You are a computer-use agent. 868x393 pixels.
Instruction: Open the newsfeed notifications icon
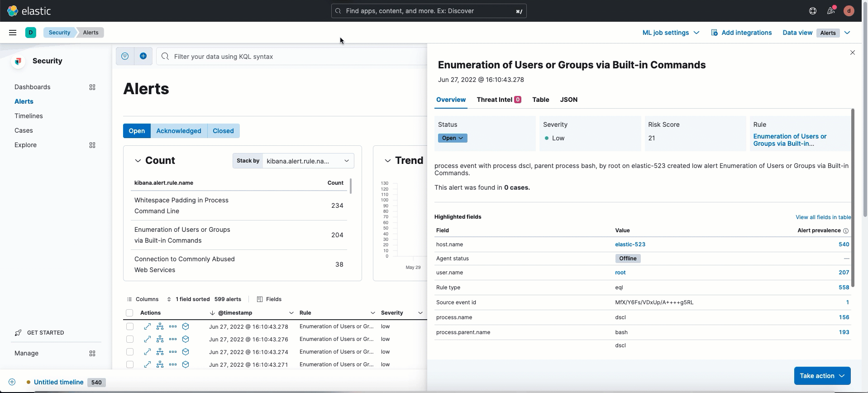pos(831,11)
